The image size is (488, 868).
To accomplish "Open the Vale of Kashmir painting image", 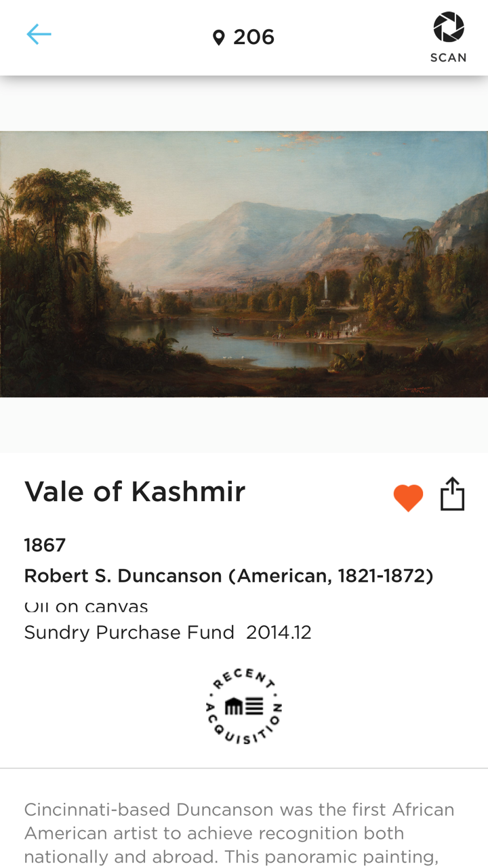I will pyautogui.click(x=244, y=264).
